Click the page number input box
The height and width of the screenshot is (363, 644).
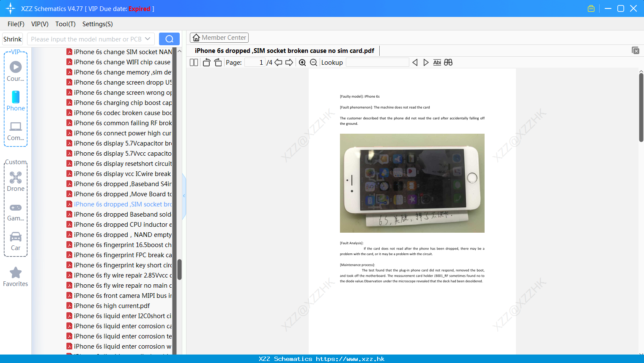tap(255, 63)
